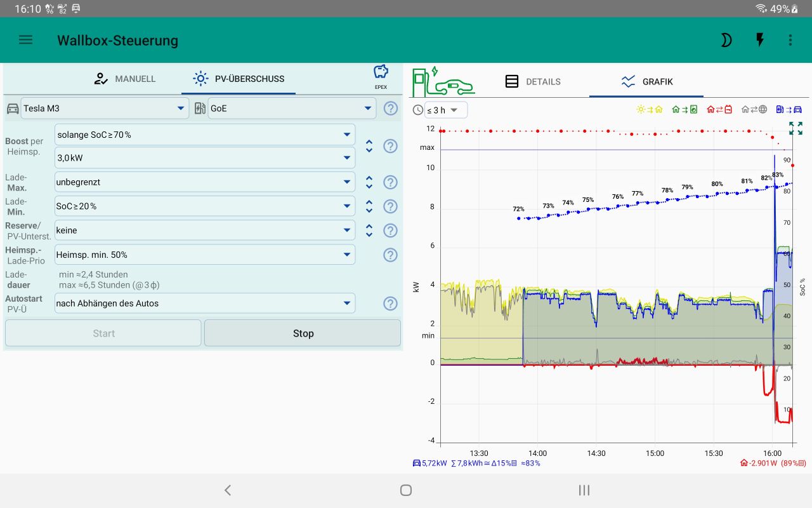
Task: Toggle blue wallbox-to-car series in chart
Action: coord(789,109)
